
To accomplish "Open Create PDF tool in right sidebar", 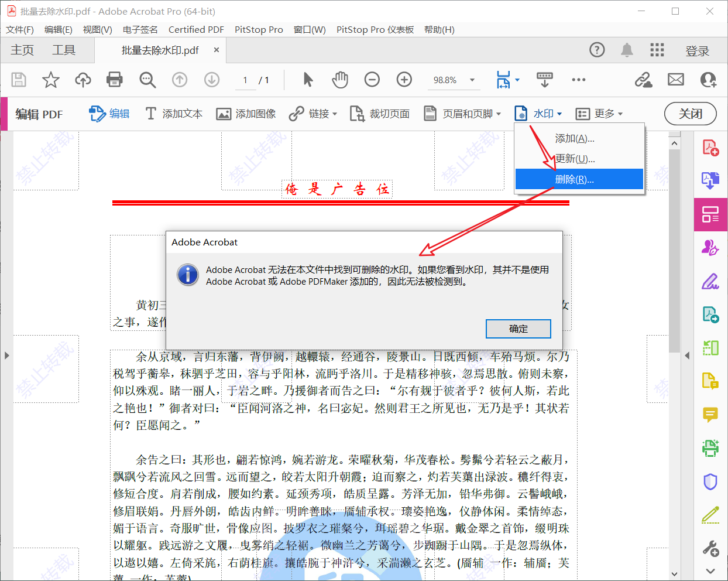I will 710,148.
